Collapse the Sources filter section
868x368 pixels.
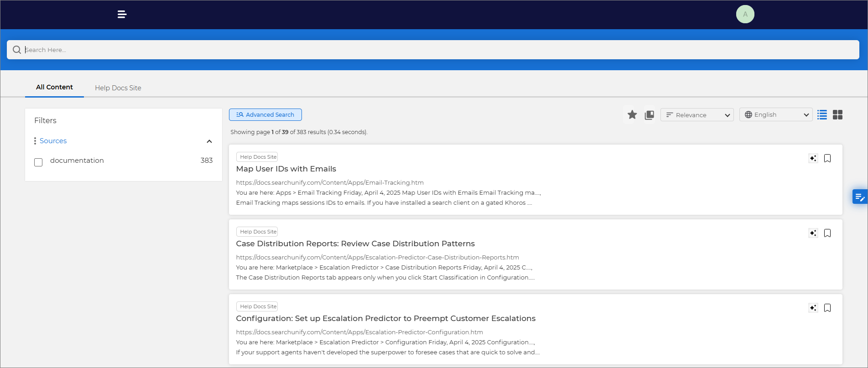tap(209, 141)
